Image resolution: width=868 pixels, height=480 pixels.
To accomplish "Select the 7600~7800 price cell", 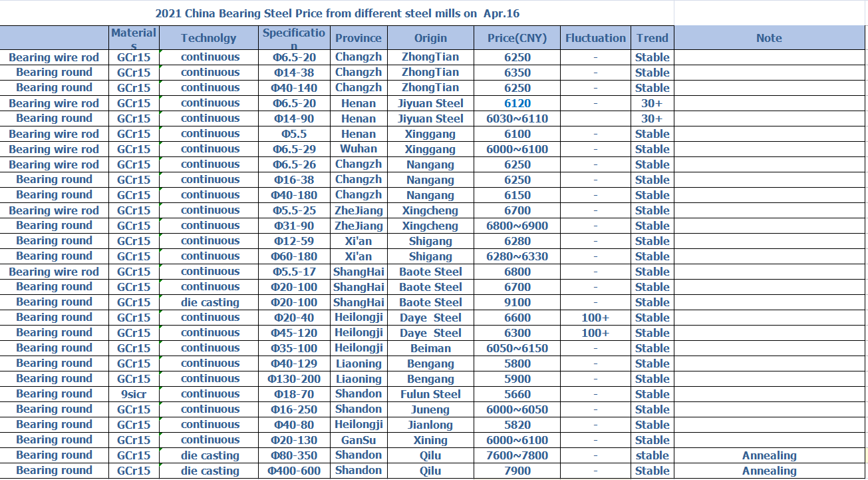I will point(517,455).
